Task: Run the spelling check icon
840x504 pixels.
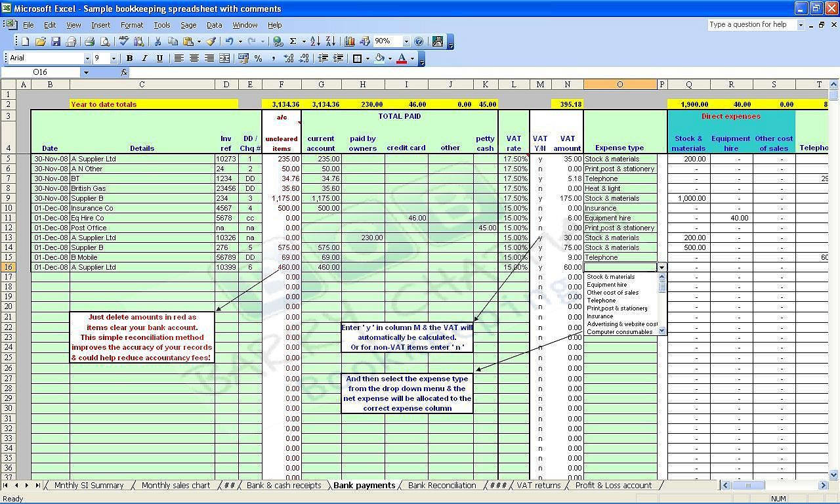Action: point(123,41)
